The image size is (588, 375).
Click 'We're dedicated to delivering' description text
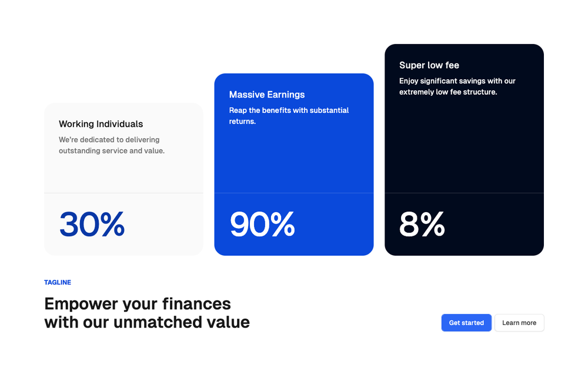pos(109,139)
